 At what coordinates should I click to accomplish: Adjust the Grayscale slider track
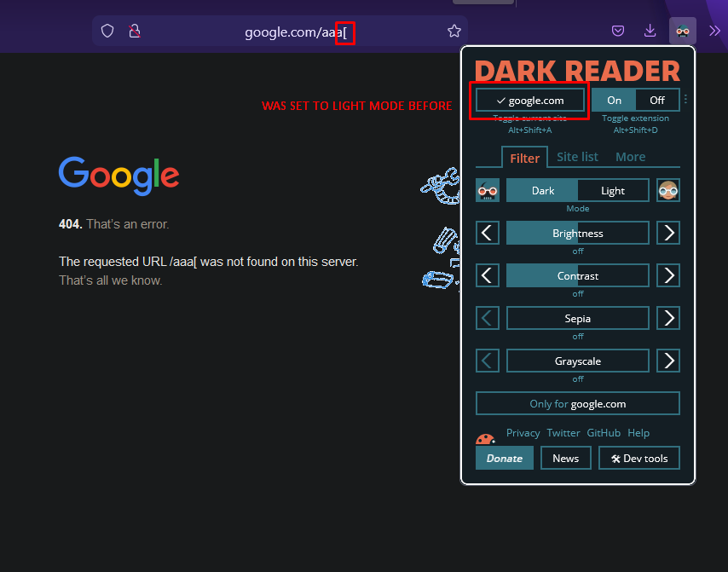[x=578, y=361]
